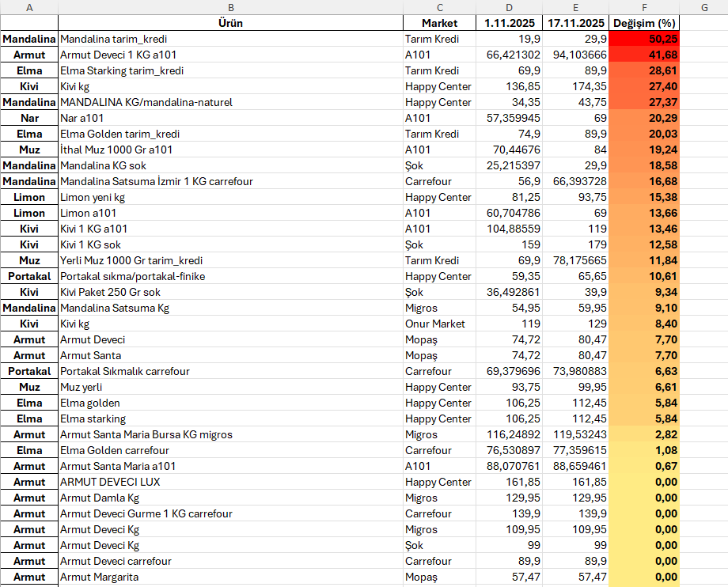Select cell Nar a101
Viewport: 728px width, 587px height.
click(x=231, y=118)
